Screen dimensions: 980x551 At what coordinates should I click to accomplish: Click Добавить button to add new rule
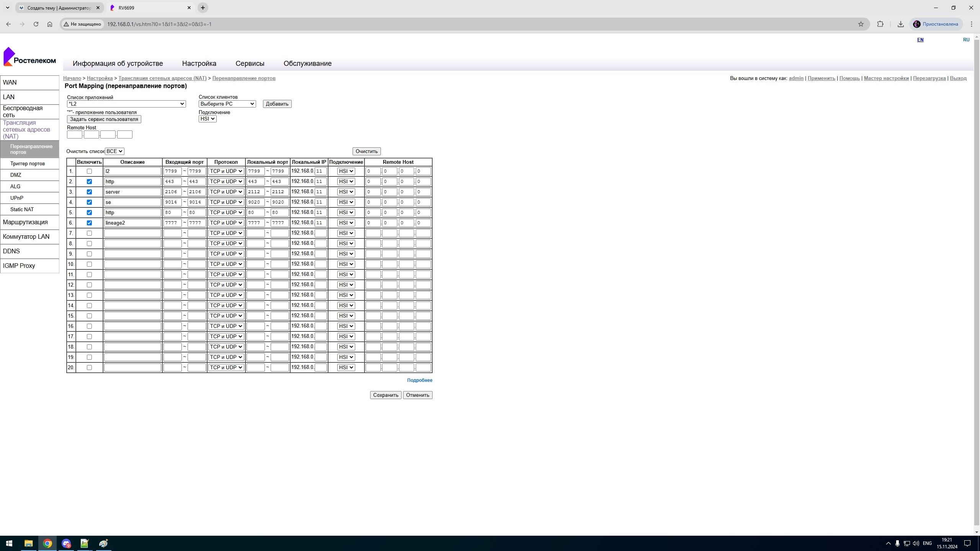click(x=277, y=104)
